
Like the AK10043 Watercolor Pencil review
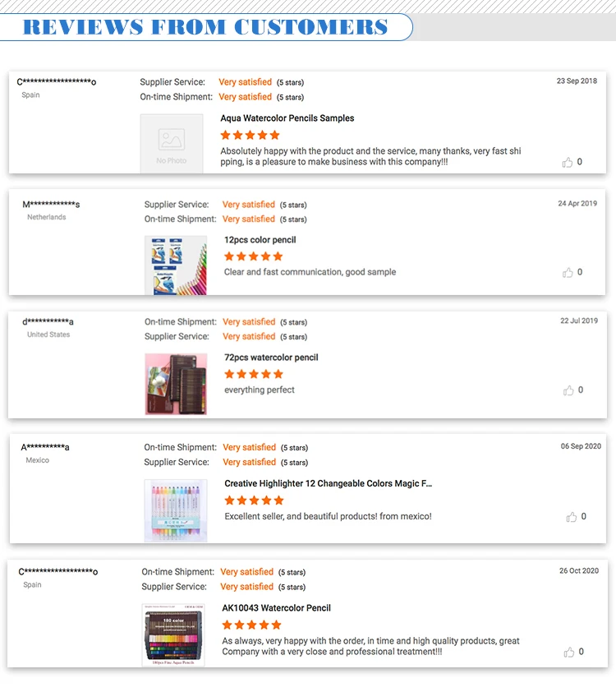point(569,652)
